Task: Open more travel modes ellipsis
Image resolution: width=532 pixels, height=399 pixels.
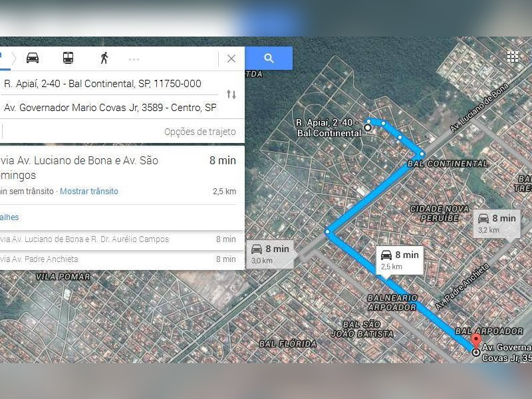Action: 134,59
